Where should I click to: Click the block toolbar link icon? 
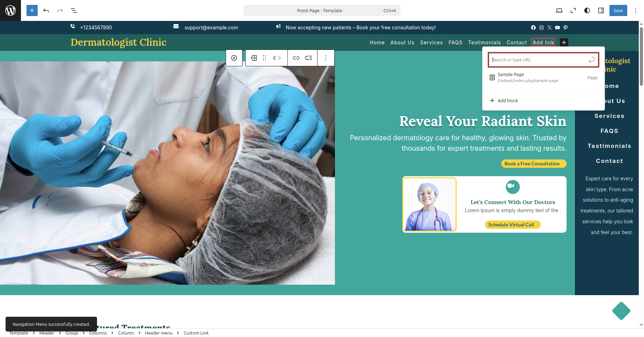point(296,58)
